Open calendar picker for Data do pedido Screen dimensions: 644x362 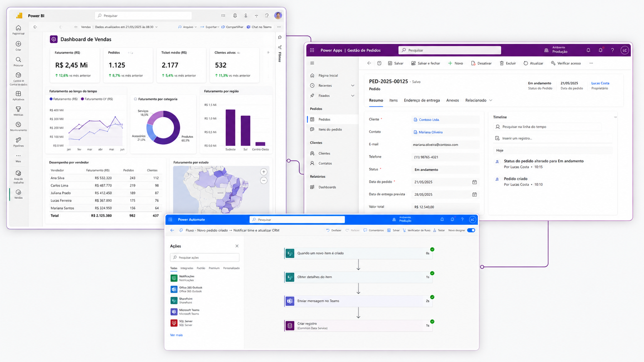(475, 182)
